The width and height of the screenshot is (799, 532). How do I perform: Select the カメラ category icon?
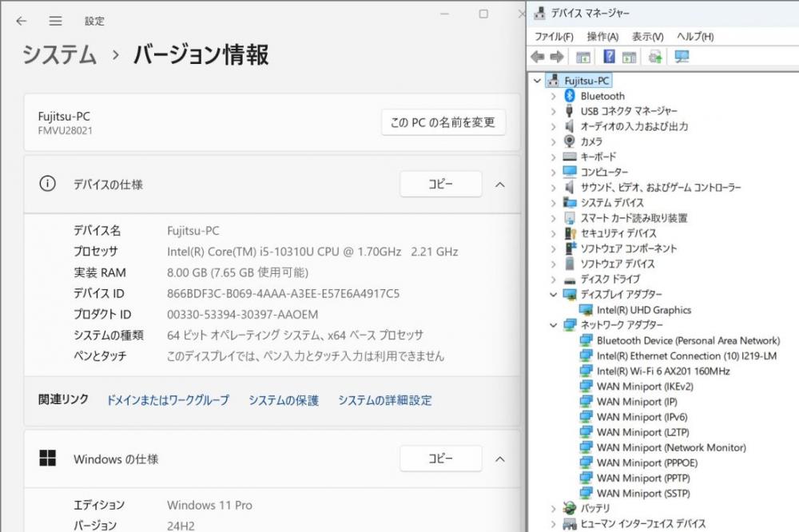click(570, 141)
